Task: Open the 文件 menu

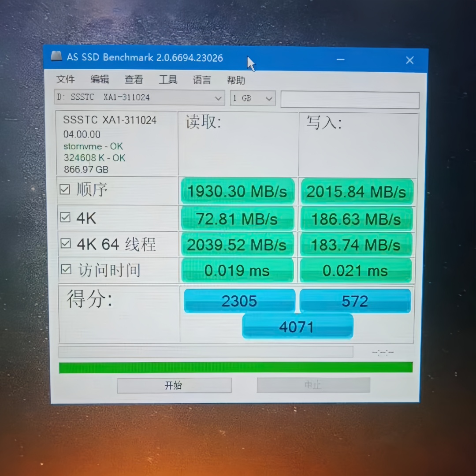Action: pyautogui.click(x=65, y=79)
